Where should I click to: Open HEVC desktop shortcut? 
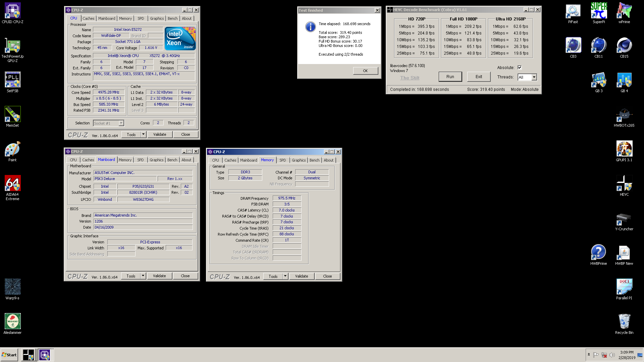pyautogui.click(x=624, y=186)
